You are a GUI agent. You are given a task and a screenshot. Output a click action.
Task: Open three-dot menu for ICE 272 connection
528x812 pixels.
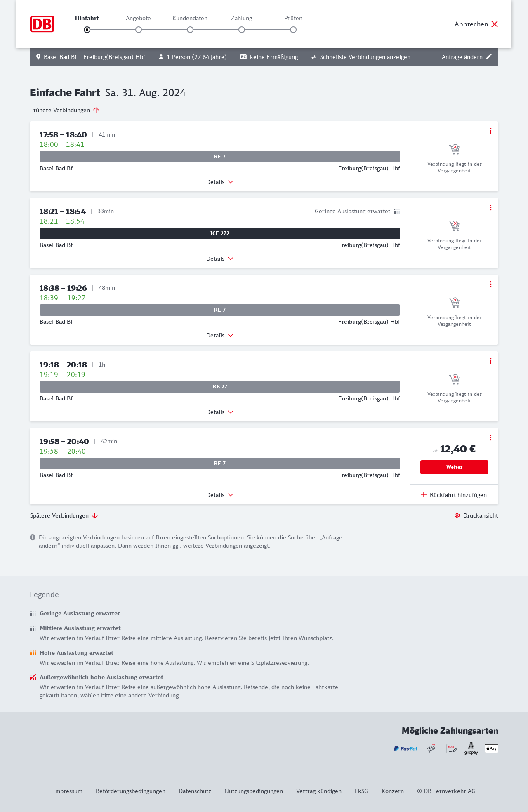[x=490, y=207]
